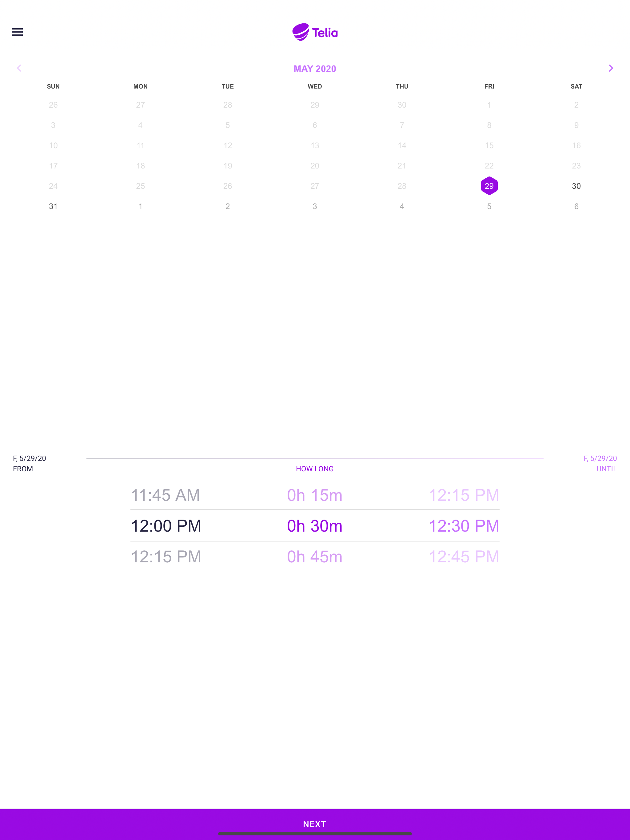Viewport: 630px width, 840px height.
Task: Tap the MAY 2020 month header
Action: [315, 69]
